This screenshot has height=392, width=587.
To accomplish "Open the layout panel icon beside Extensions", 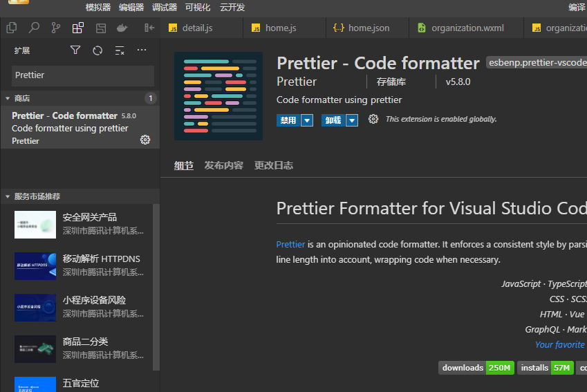I will point(101,28).
